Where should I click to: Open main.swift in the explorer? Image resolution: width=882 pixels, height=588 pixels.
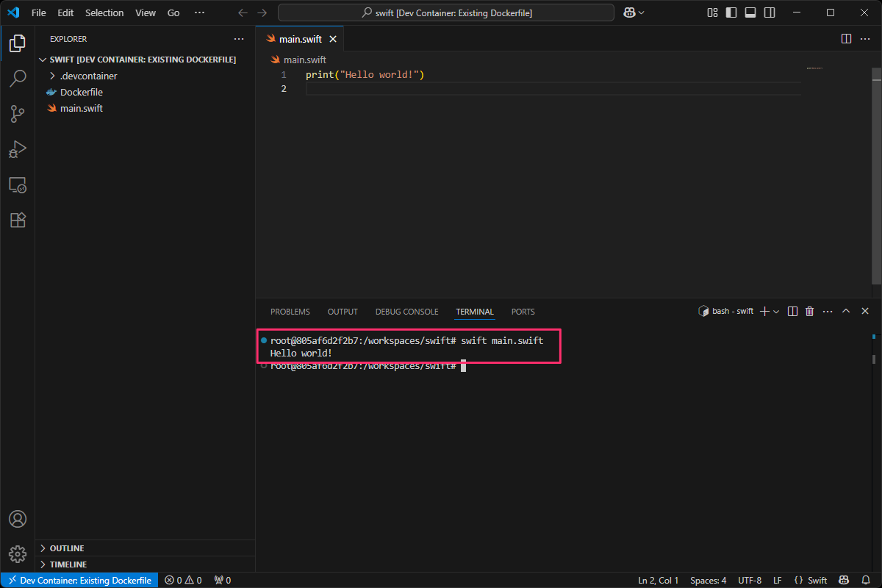145,108
